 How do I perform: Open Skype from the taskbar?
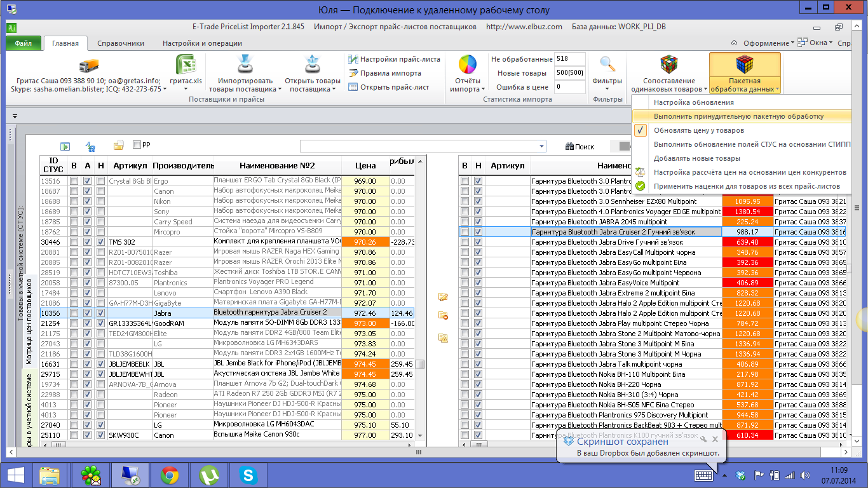[x=247, y=475]
